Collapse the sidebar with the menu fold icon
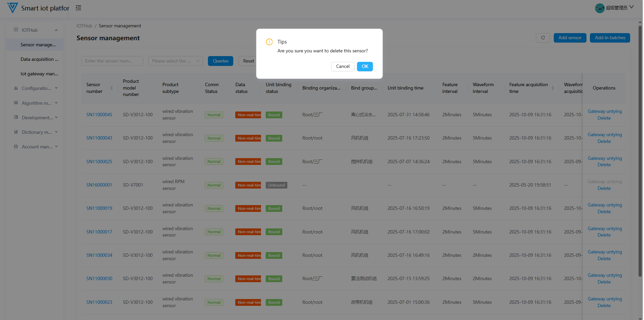644x320 pixels. coord(78,8)
